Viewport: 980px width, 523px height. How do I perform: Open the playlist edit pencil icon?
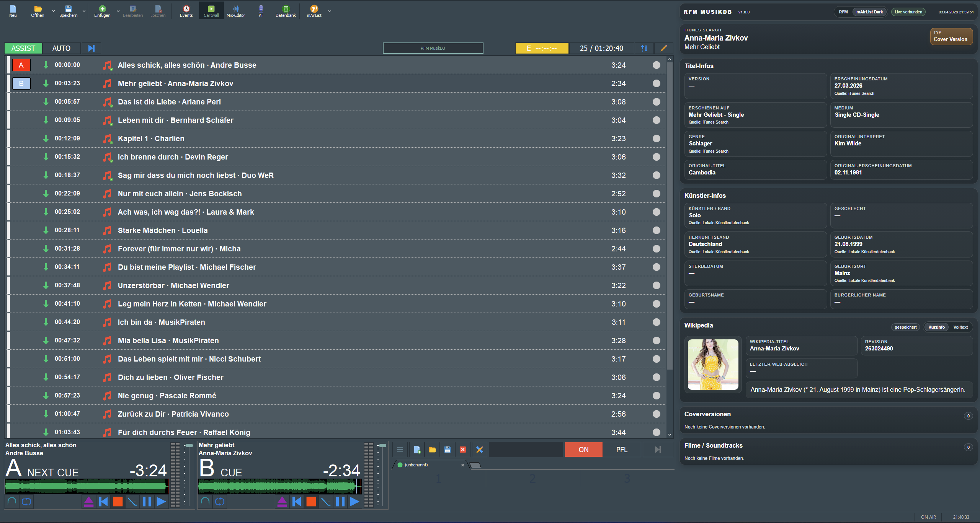[x=663, y=48]
